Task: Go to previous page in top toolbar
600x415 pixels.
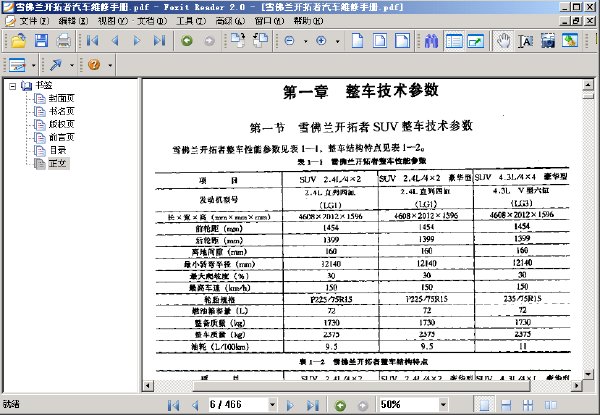Action: click(x=114, y=40)
